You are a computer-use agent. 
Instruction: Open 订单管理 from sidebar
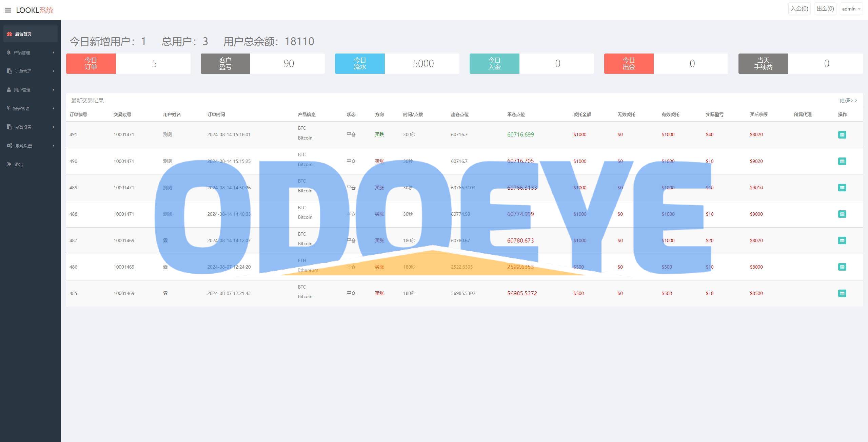pos(31,71)
